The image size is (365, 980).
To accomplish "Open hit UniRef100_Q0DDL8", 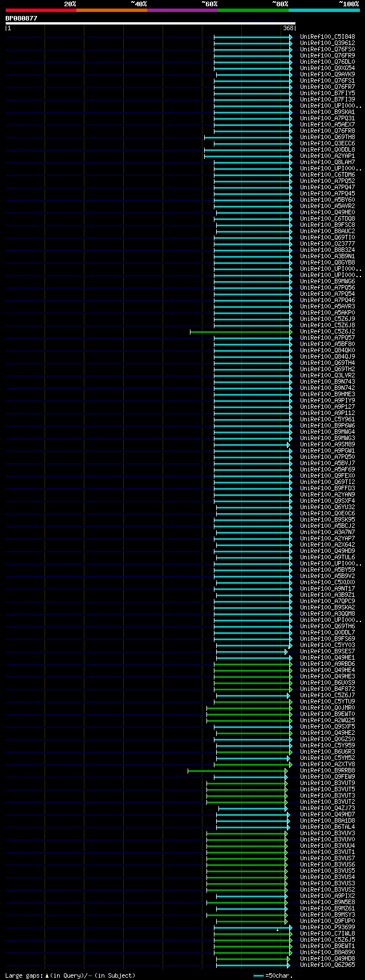I will [327, 150].
